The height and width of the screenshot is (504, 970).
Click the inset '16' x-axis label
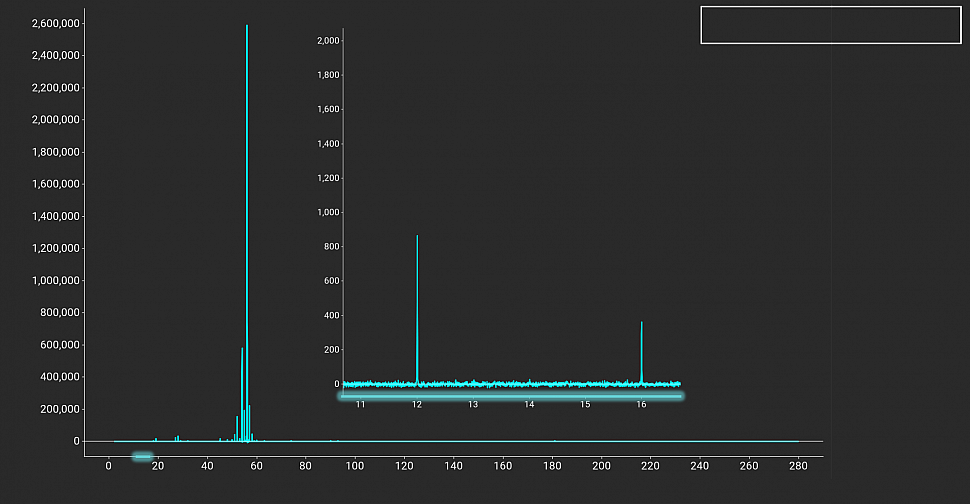(642, 404)
